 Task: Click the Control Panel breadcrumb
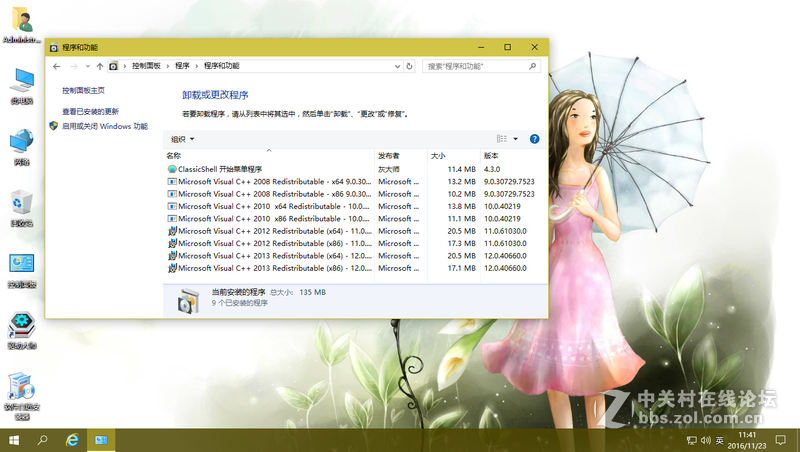[146, 66]
